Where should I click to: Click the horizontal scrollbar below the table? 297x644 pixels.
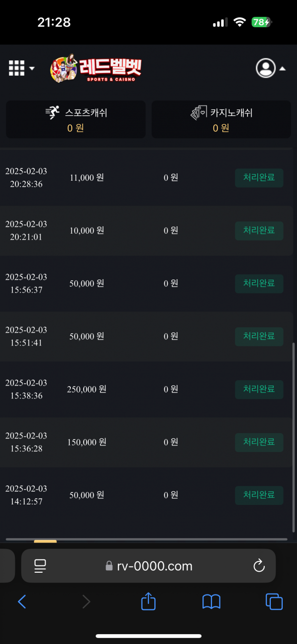(147, 539)
